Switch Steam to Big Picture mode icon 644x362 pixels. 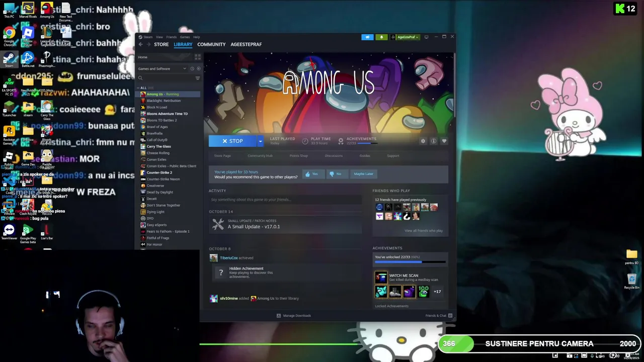(426, 37)
